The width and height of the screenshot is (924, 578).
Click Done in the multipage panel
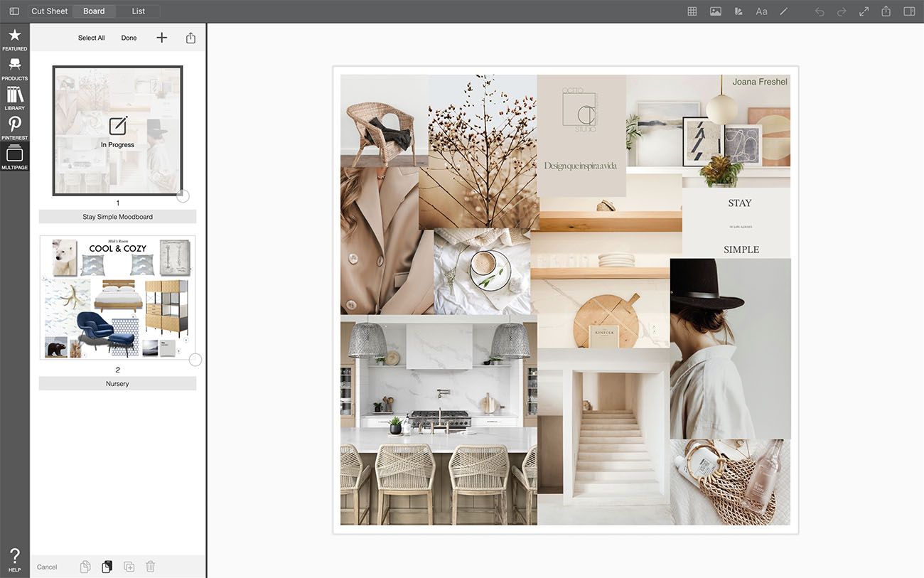point(129,38)
